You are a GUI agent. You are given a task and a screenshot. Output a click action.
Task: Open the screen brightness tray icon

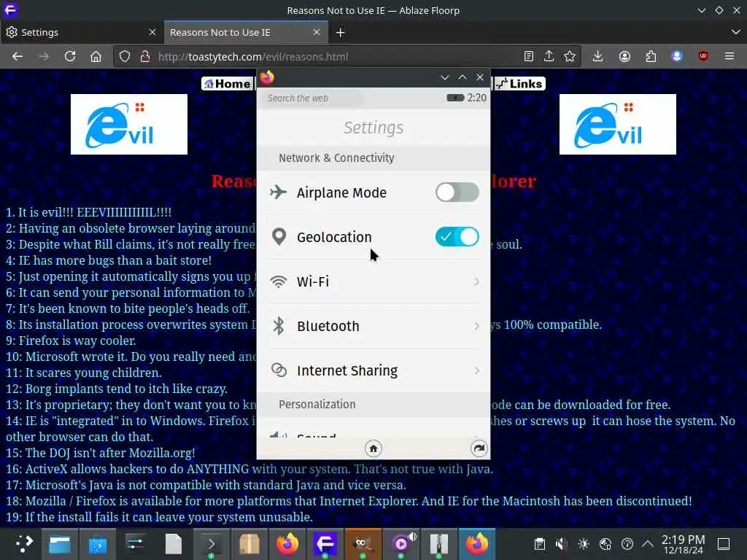click(x=583, y=543)
